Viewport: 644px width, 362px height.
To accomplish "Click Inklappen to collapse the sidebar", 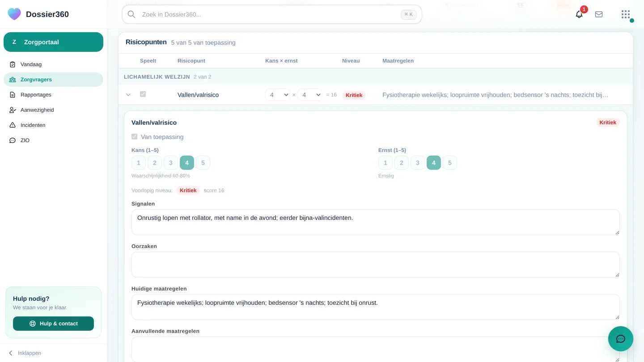I will tap(25, 353).
